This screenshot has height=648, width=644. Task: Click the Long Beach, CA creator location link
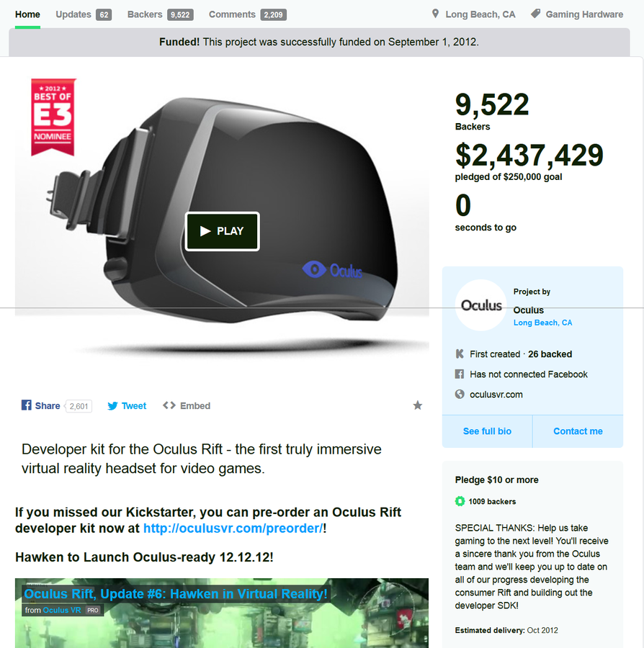(542, 323)
